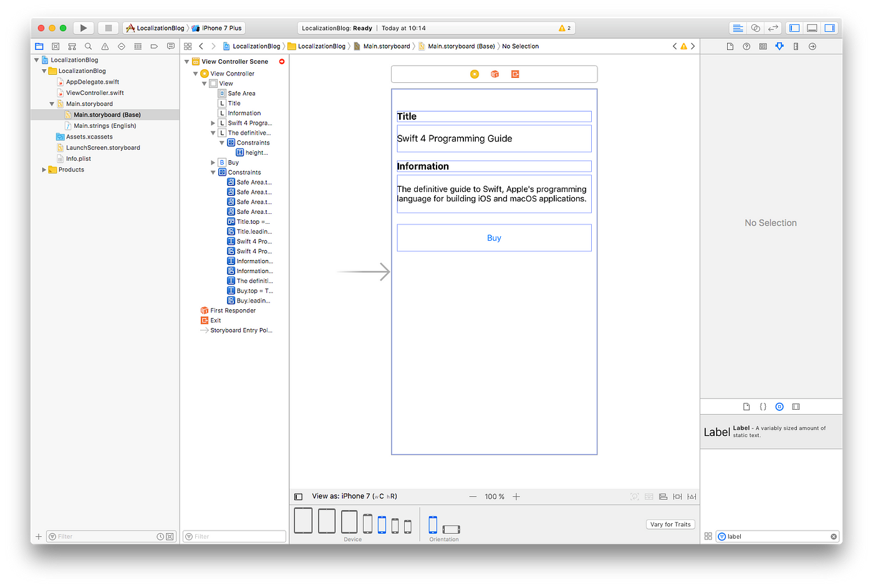Open the Connections inspector
This screenshot has width=873, height=588.
point(813,46)
